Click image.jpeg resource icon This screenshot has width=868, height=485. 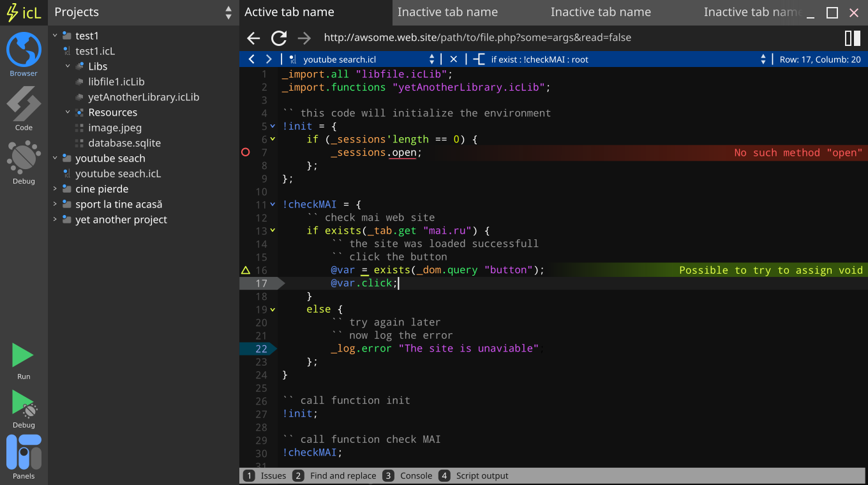pos(79,128)
